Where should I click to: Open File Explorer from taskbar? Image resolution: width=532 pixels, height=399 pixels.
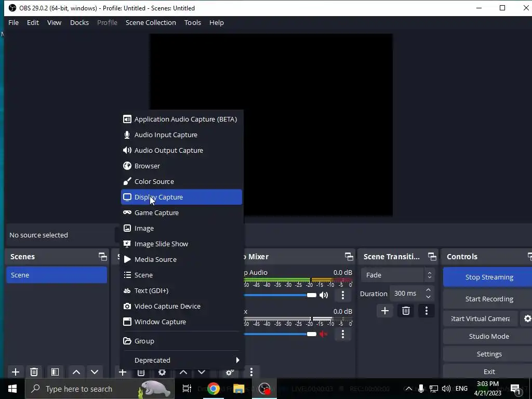point(239,389)
